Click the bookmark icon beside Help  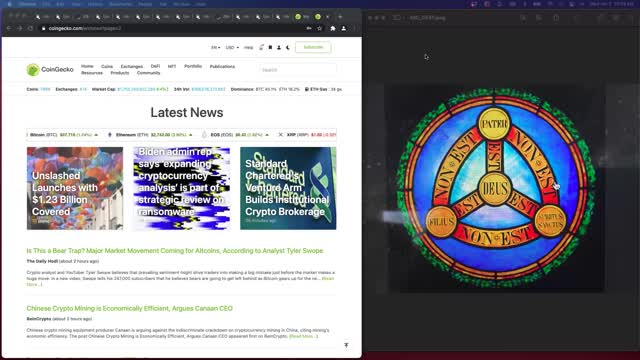coord(270,47)
